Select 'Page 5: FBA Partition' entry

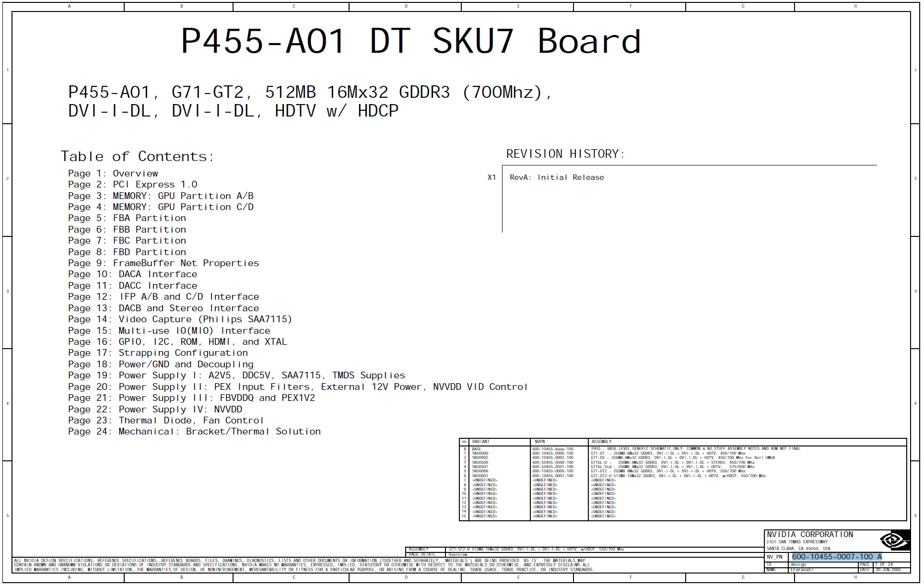click(x=127, y=218)
